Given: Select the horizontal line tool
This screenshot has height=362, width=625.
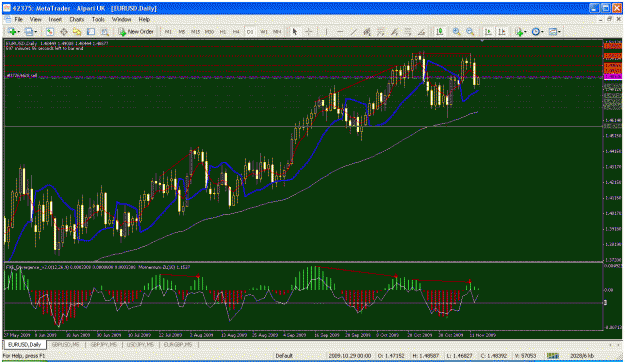Looking at the screenshot, I should point(340,31).
